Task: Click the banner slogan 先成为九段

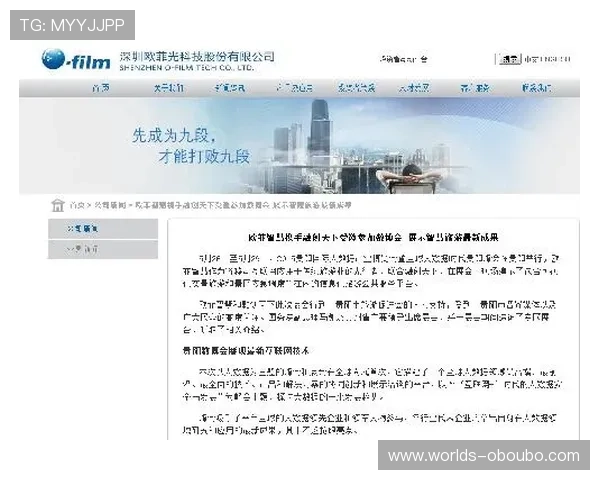Action: coord(174,135)
